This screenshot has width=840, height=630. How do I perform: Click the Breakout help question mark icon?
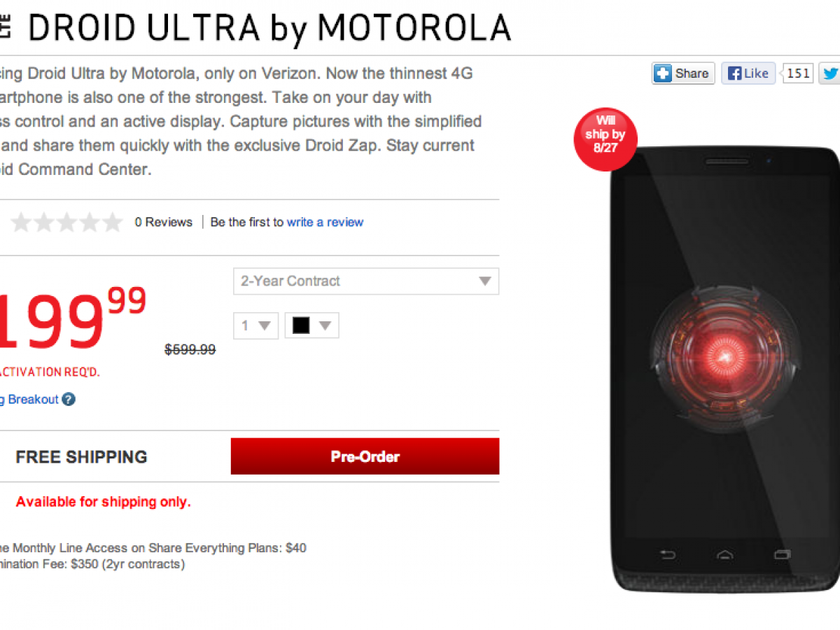pyautogui.click(x=68, y=400)
